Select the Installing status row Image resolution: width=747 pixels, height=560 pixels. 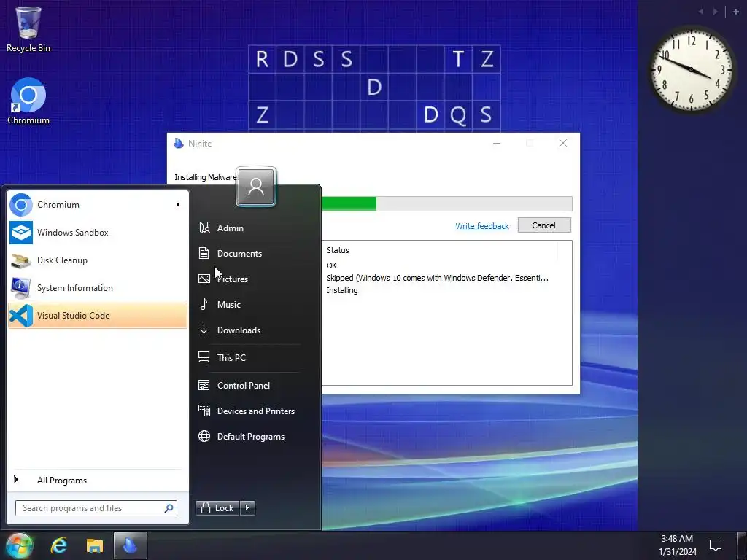tap(342, 290)
